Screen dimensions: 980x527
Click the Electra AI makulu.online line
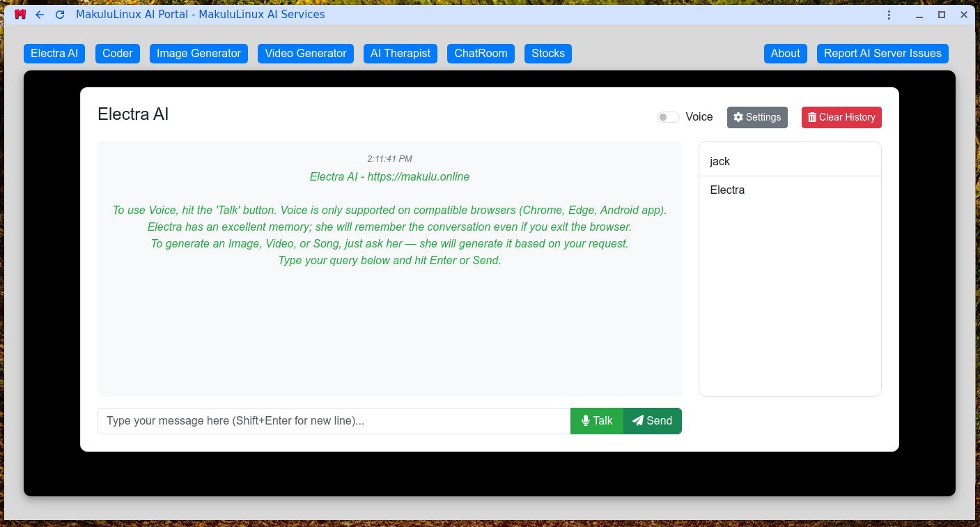coord(390,177)
